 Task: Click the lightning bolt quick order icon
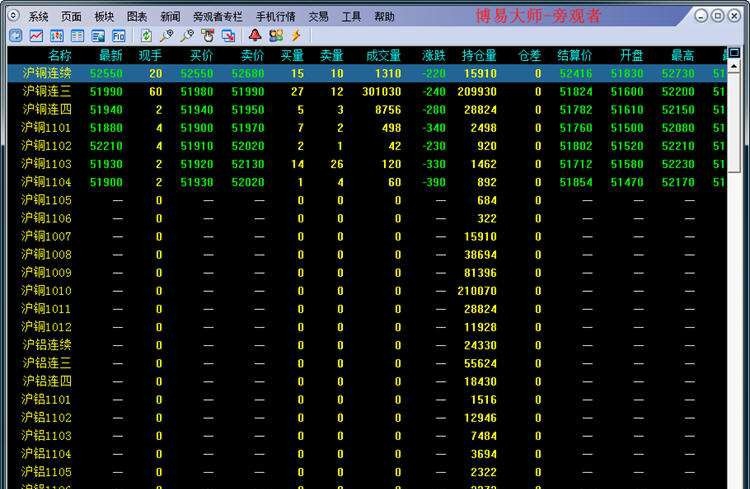[295, 36]
